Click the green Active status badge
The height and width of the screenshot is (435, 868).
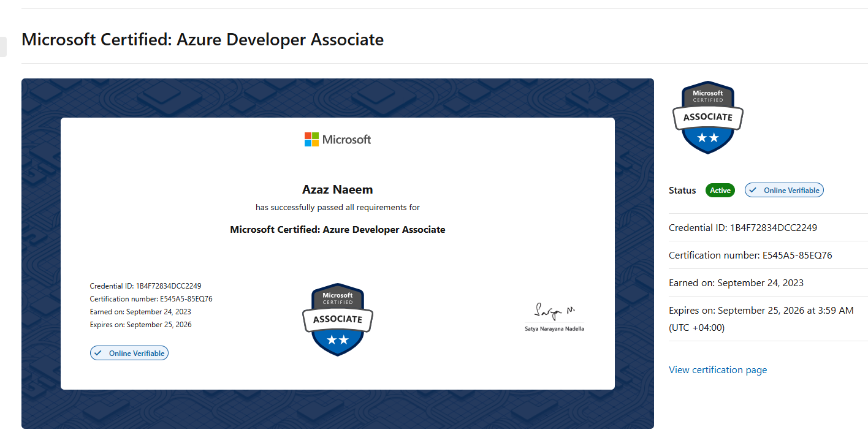720,191
